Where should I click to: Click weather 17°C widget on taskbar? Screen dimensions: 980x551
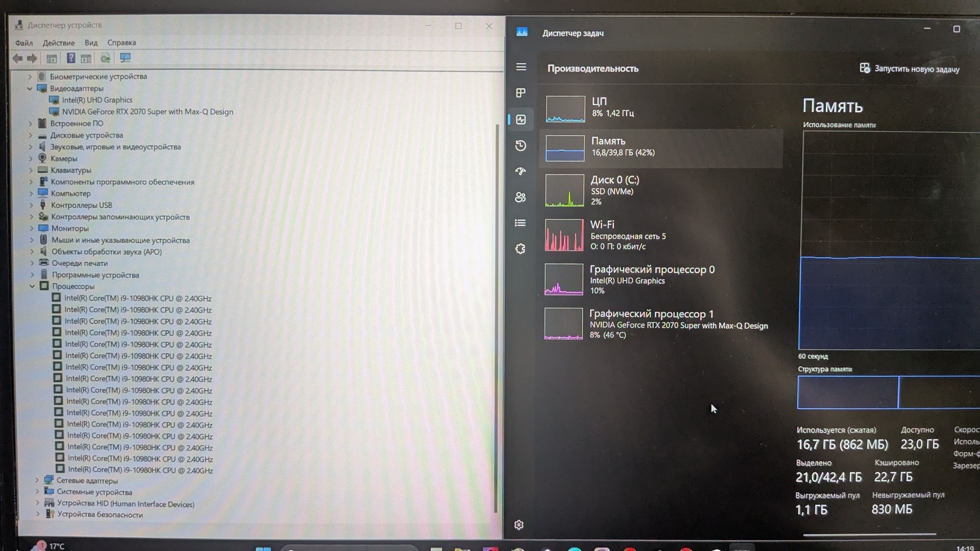(48, 546)
